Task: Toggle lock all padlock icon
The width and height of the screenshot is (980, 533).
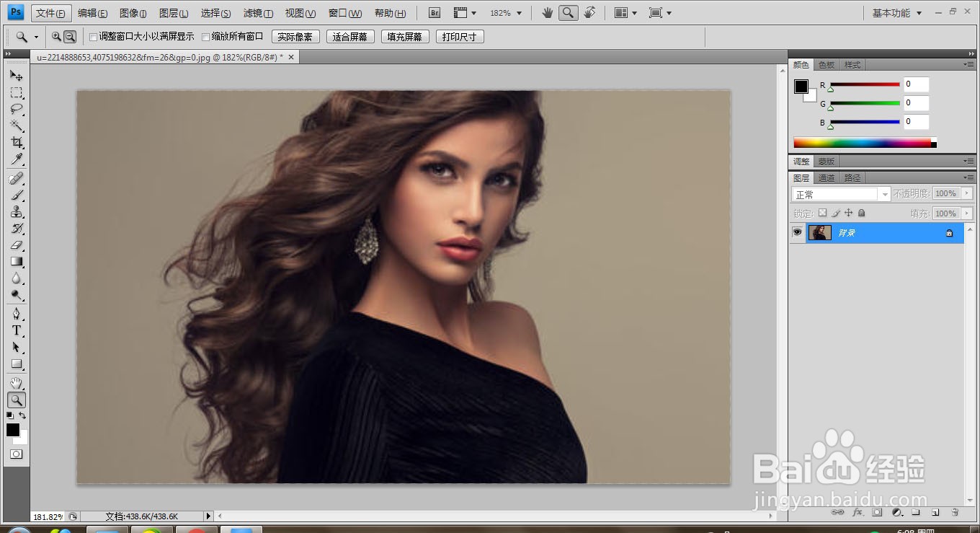Action: (862, 213)
